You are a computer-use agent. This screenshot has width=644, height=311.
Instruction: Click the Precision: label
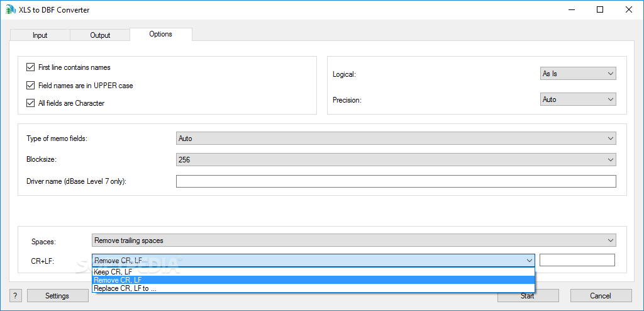click(347, 100)
